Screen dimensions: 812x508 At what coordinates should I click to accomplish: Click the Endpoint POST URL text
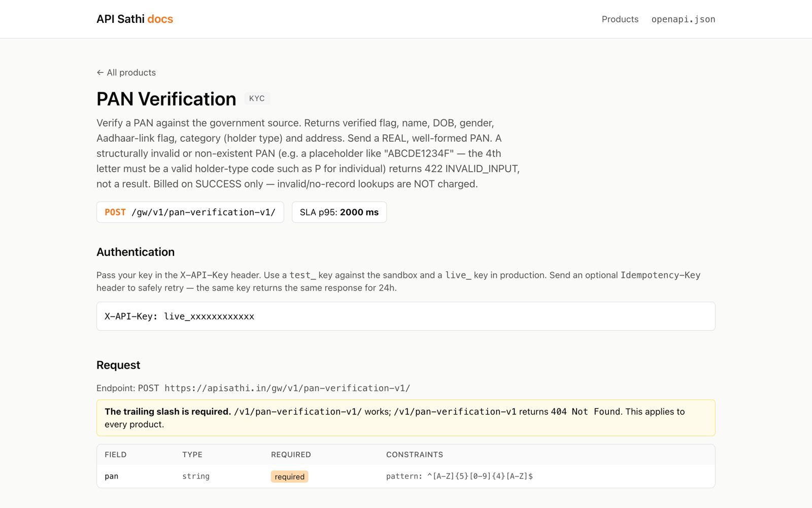pos(253,388)
